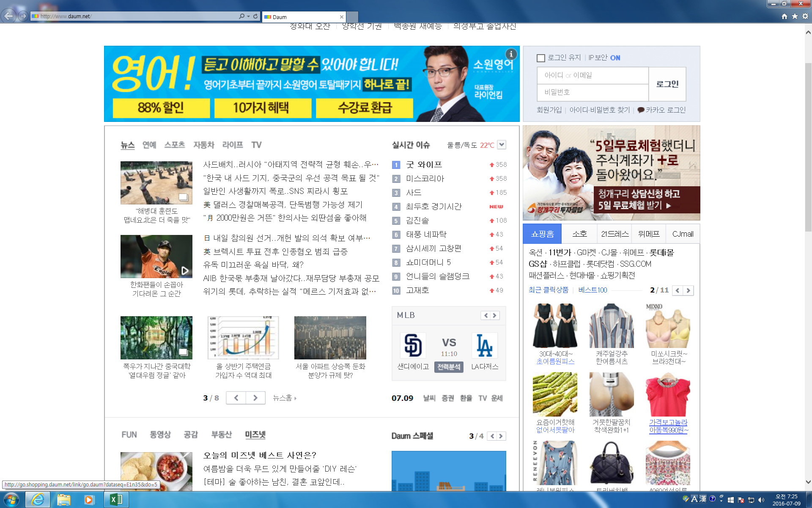Open the address bar search dropdown arrow

[248, 16]
